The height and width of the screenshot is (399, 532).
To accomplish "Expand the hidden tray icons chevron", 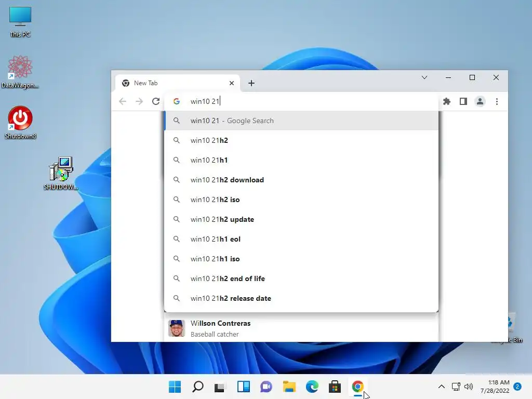I will (x=442, y=387).
